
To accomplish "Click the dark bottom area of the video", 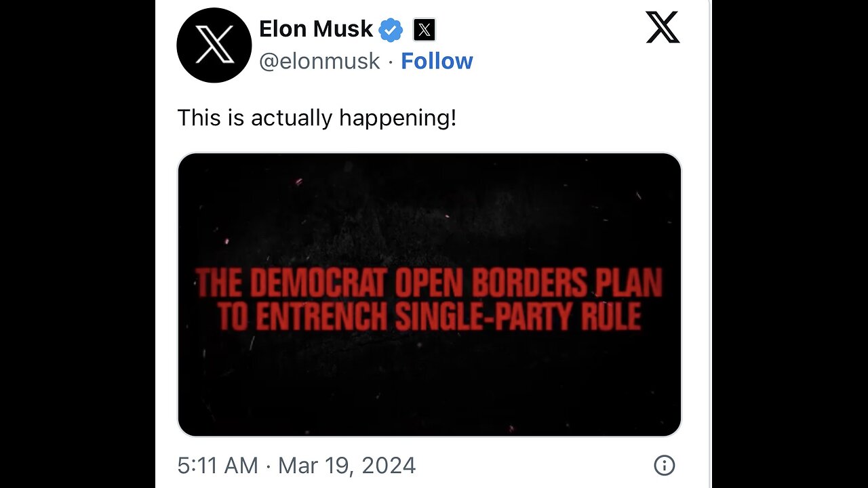I will [429, 393].
